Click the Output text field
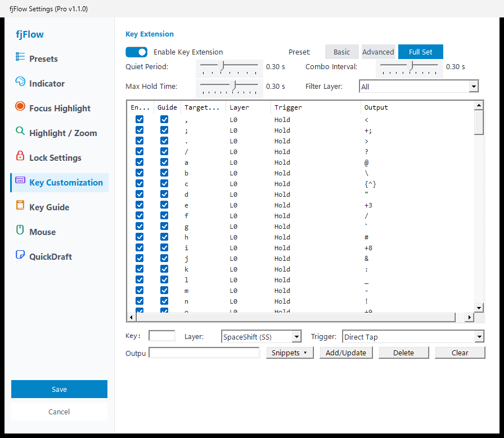 tap(204, 353)
